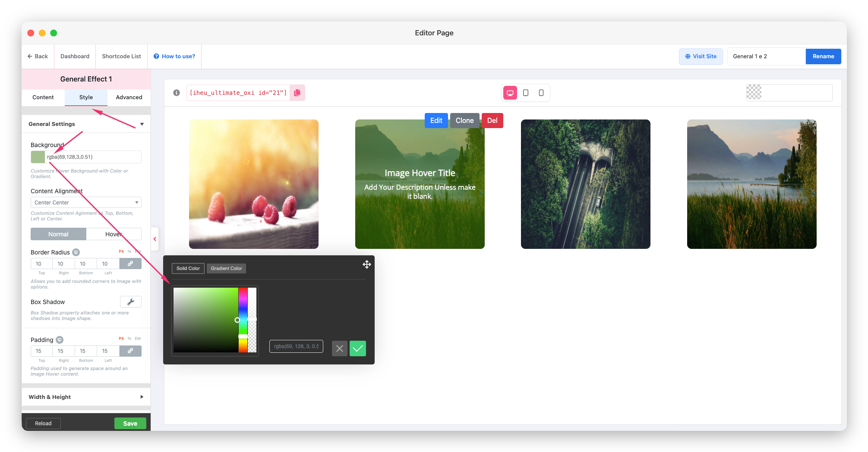Switch to mobile preview icon
Viewport: 868px width, 452px height.
[541, 93]
